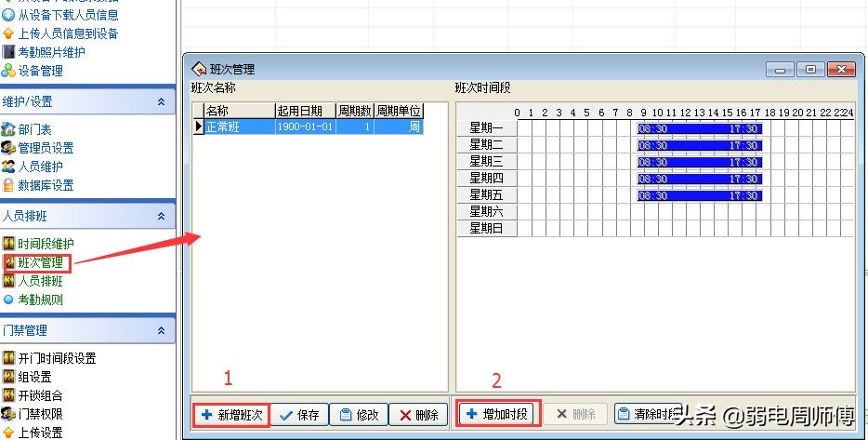The image size is (868, 440).
Task: Click the database settings lock icon
Action: 8,185
